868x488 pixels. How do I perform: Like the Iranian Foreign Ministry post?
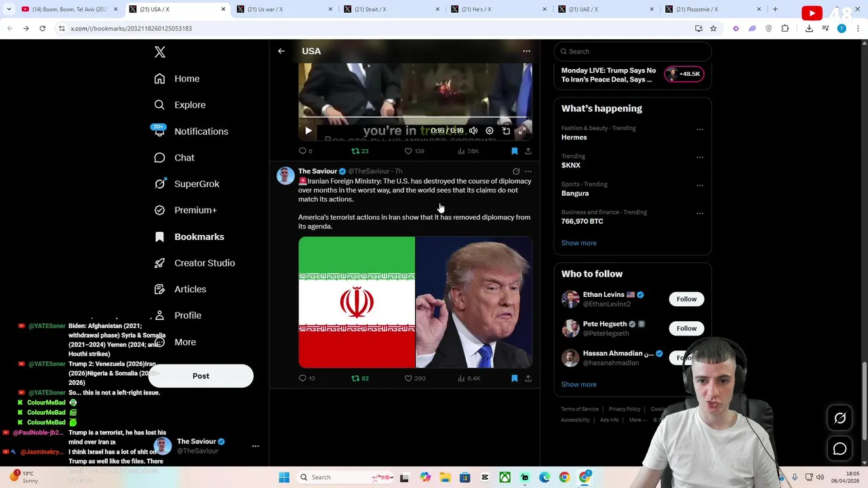[414, 378]
